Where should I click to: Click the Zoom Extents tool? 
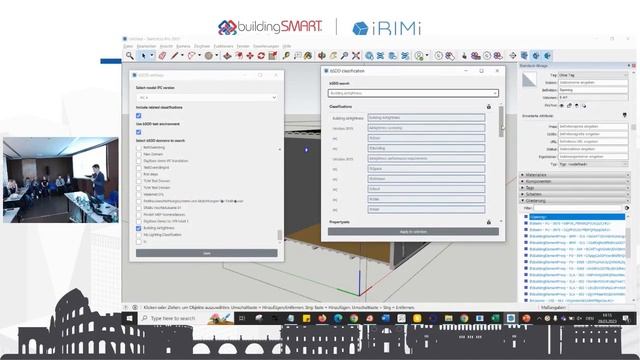[x=356, y=56]
